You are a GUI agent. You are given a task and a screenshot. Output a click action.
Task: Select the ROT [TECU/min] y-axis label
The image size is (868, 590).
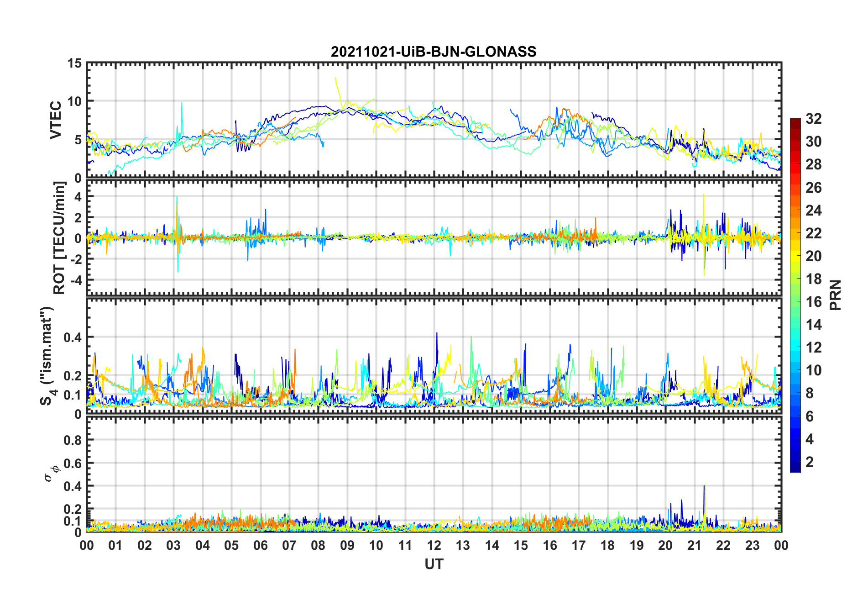point(59,238)
